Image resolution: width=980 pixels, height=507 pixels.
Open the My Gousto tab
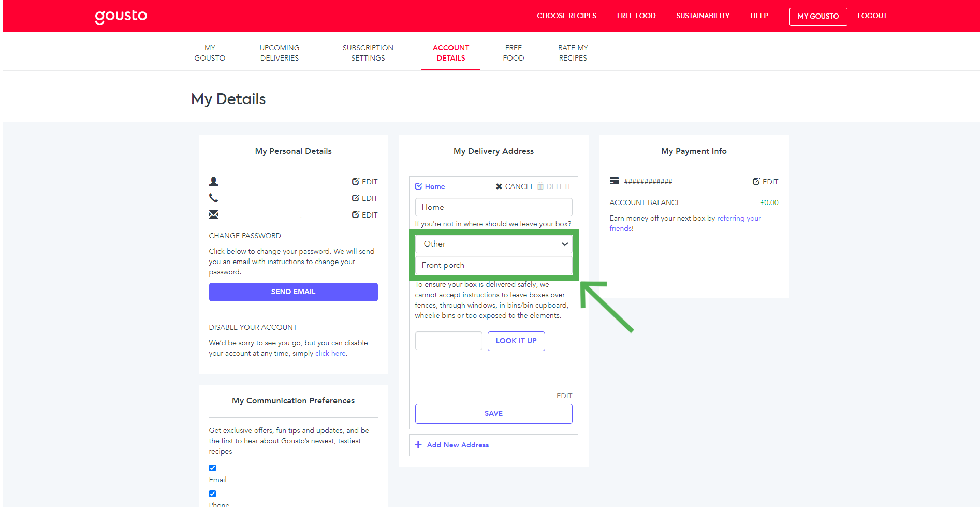click(x=210, y=53)
